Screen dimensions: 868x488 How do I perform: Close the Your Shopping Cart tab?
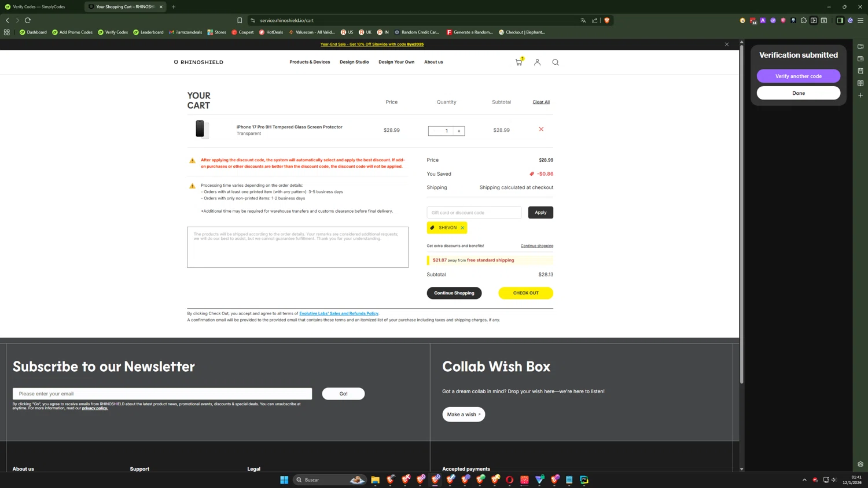pos(161,7)
